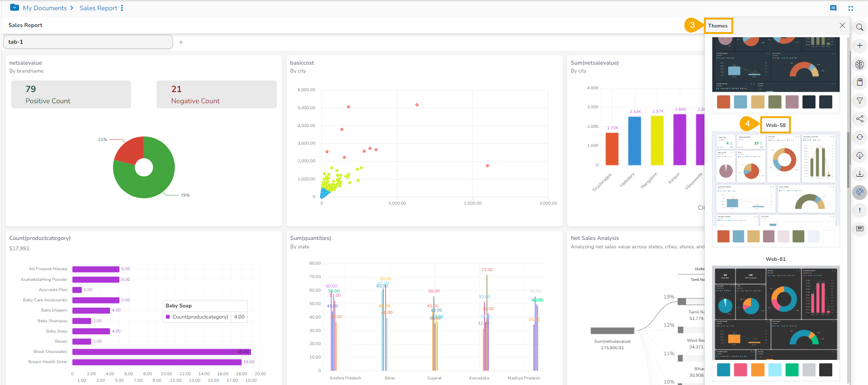This screenshot has height=385, width=868.
Task: Open Sales Report three-dot options menu
Action: pos(122,8)
